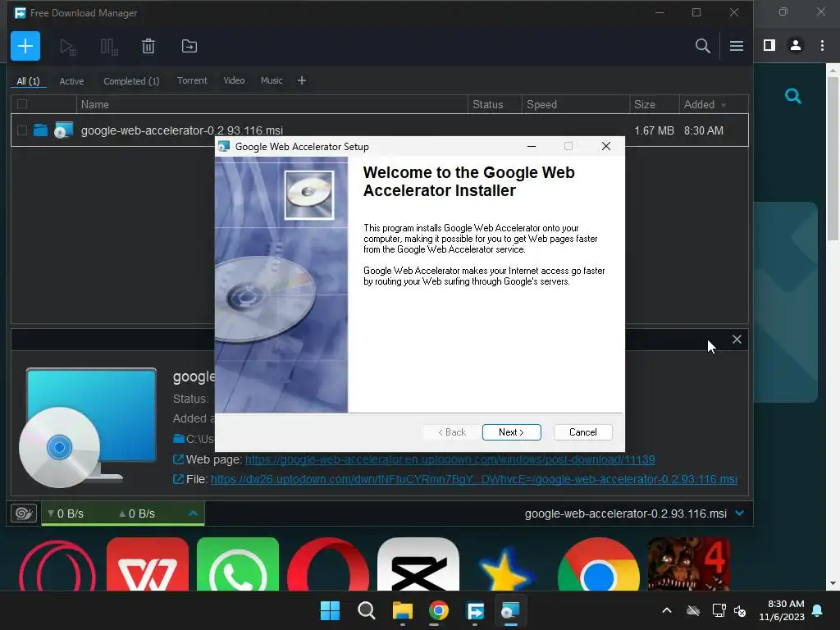This screenshot has height=630, width=840.
Task: Show hidden system tray icons
Action: [x=666, y=610]
